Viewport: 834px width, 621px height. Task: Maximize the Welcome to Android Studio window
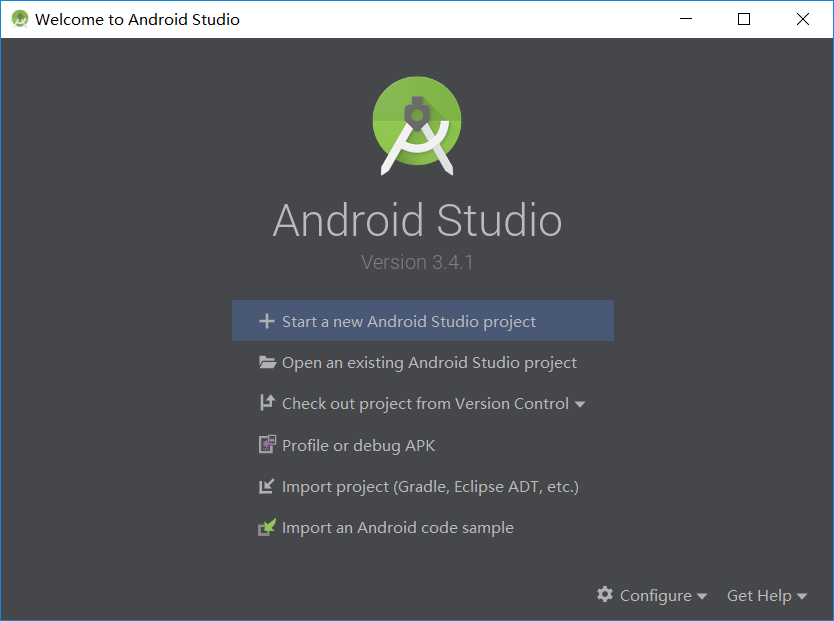(744, 19)
